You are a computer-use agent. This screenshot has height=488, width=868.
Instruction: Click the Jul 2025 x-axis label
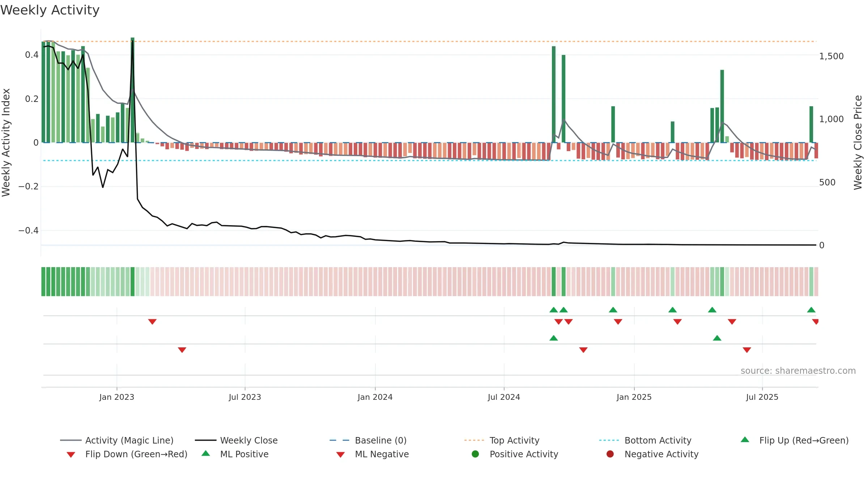(x=762, y=397)
